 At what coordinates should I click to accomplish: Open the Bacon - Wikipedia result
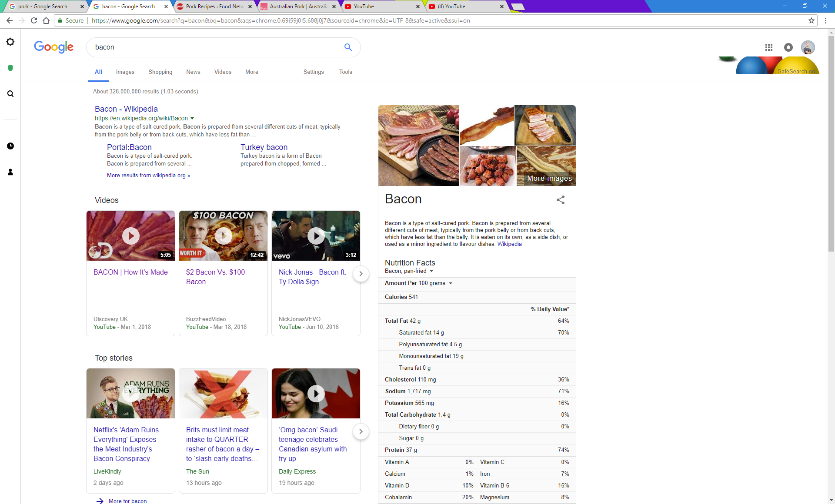pos(126,109)
